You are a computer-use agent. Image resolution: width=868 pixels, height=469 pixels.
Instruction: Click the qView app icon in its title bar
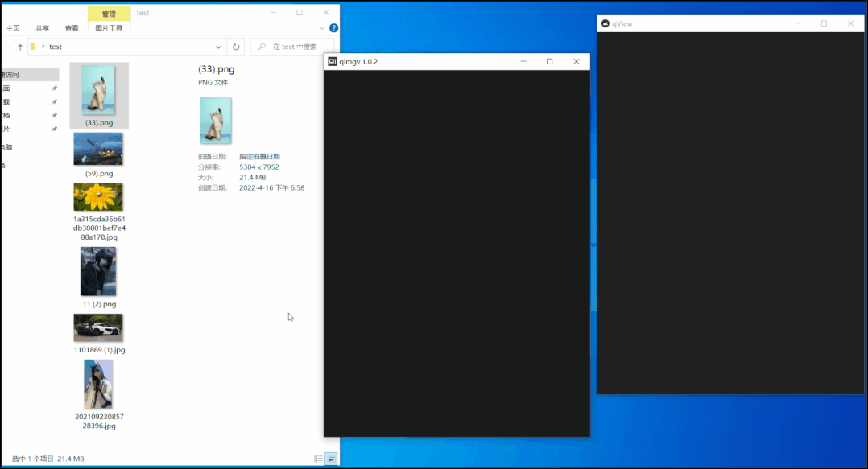click(x=605, y=23)
